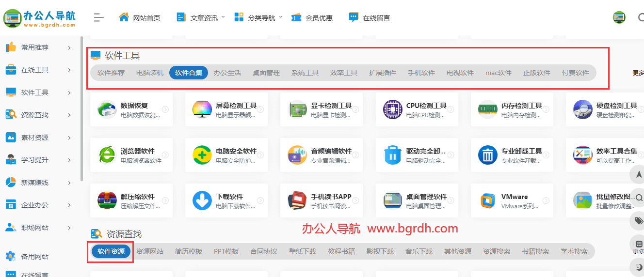644x277 pixels.
Task: Expand 新媒赚钱 sidebar category
Action: [x=39, y=183]
